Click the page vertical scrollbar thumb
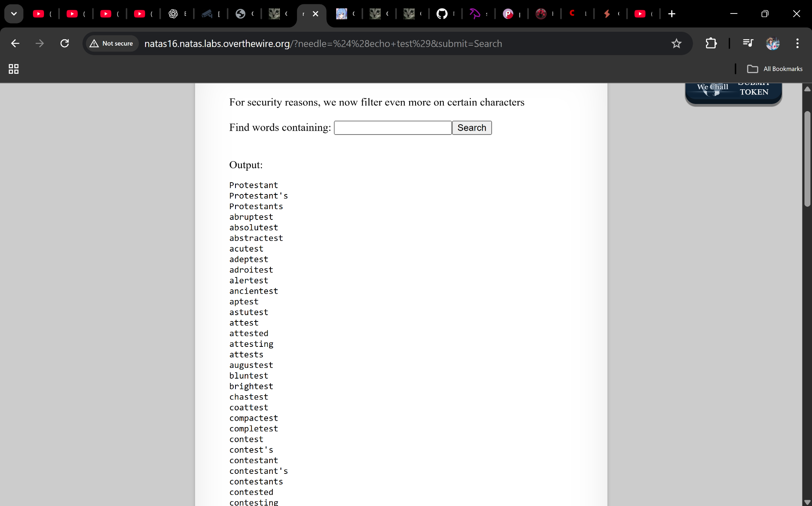The height and width of the screenshot is (506, 812). (x=807, y=159)
